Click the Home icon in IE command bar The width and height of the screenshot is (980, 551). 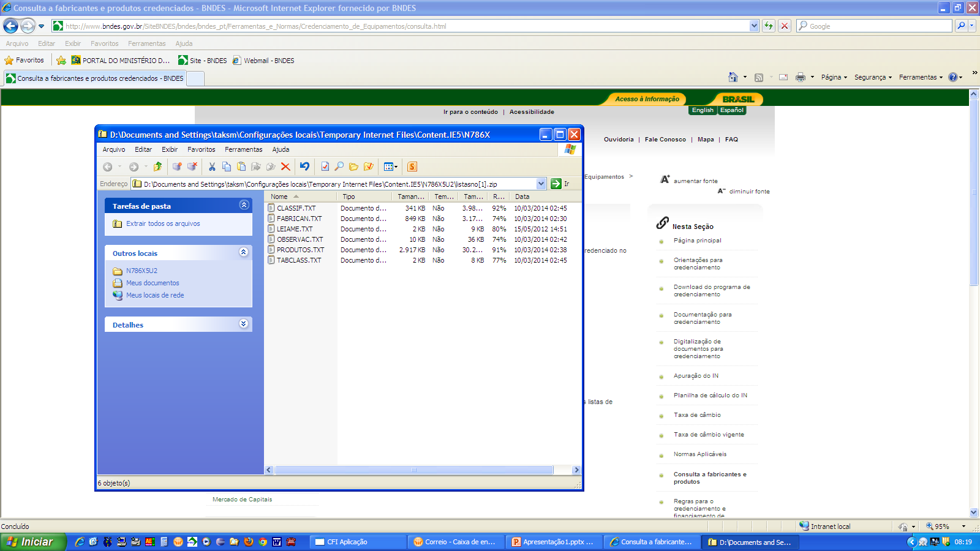coord(733,77)
